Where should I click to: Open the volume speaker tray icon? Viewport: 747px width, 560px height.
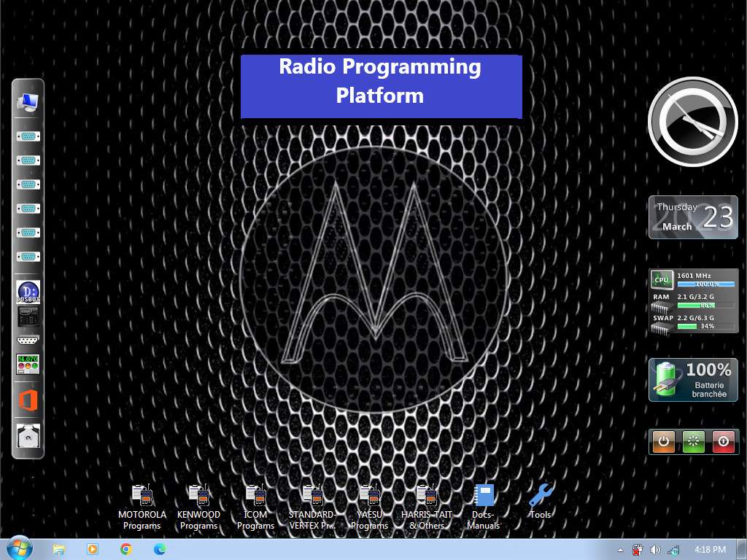tap(655, 550)
